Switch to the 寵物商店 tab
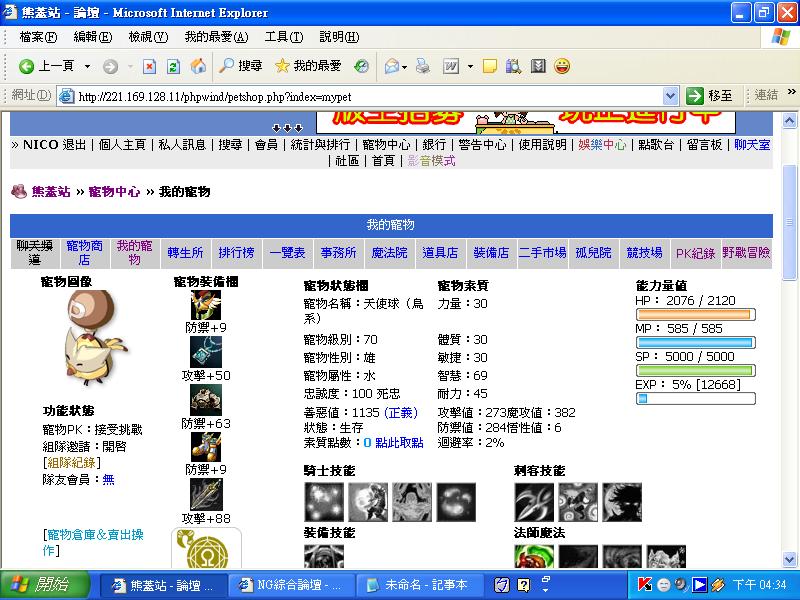The image size is (800, 600). click(x=84, y=253)
